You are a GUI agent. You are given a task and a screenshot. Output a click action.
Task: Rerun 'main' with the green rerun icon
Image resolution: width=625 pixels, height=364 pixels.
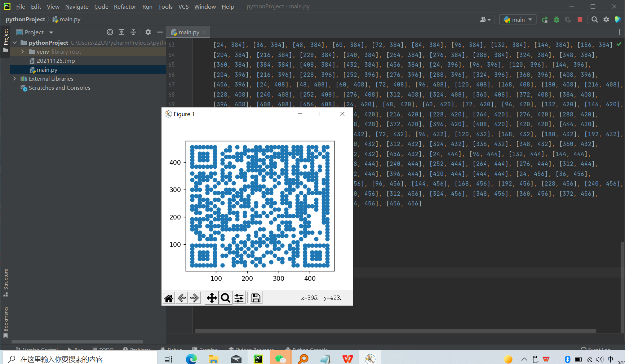pos(545,20)
